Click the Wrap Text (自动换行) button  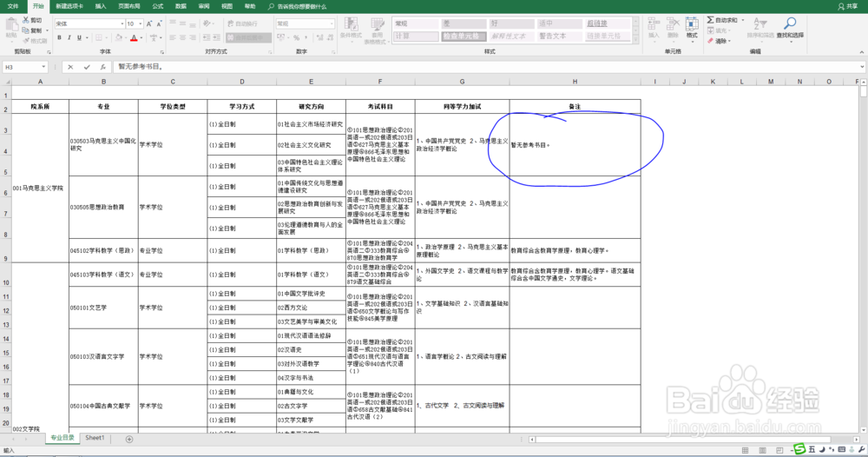[x=242, y=23]
